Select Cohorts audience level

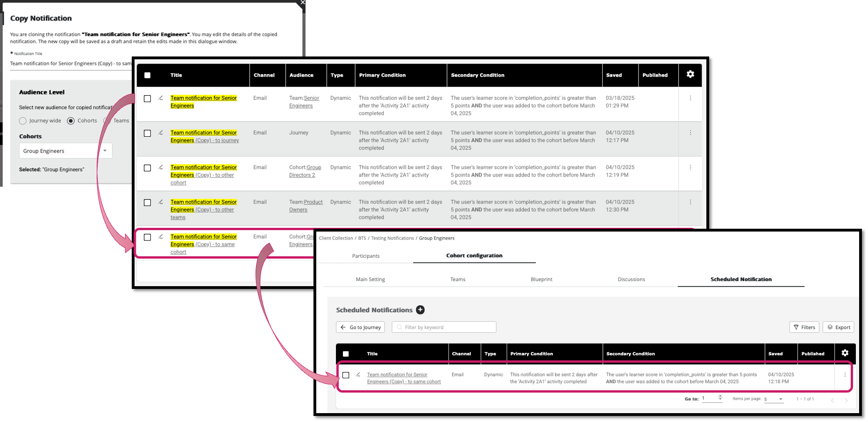(x=71, y=121)
